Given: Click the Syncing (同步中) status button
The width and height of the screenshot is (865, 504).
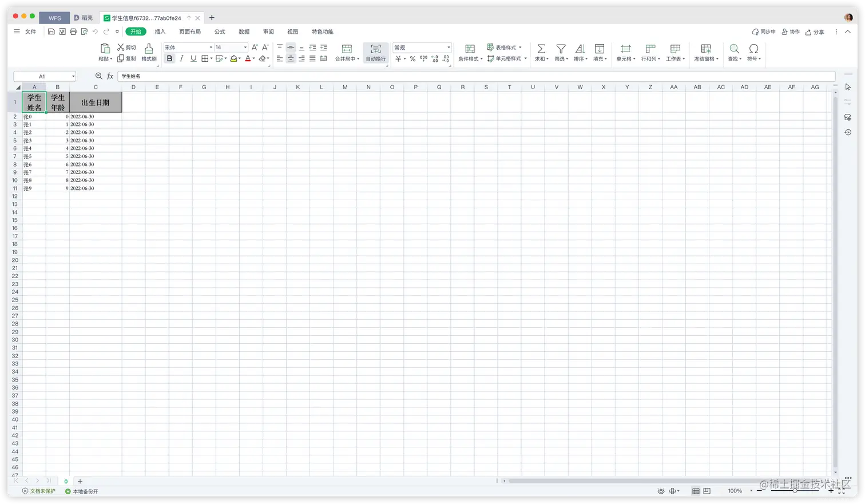Looking at the screenshot, I should pos(764,32).
